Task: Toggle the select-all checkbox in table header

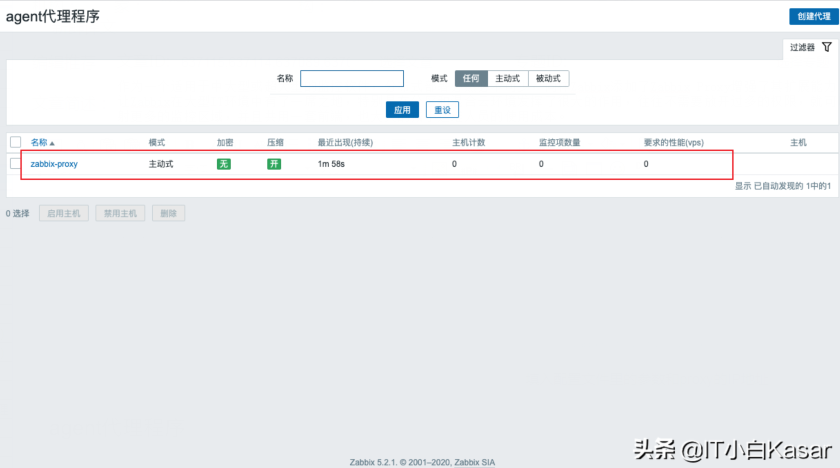Action: [16, 142]
